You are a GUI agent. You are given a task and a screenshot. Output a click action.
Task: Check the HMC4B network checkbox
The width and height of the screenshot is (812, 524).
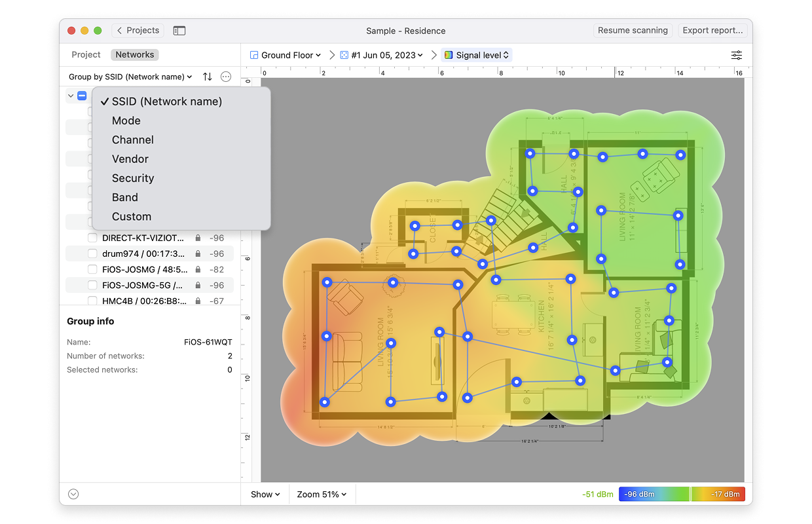tap(92, 301)
